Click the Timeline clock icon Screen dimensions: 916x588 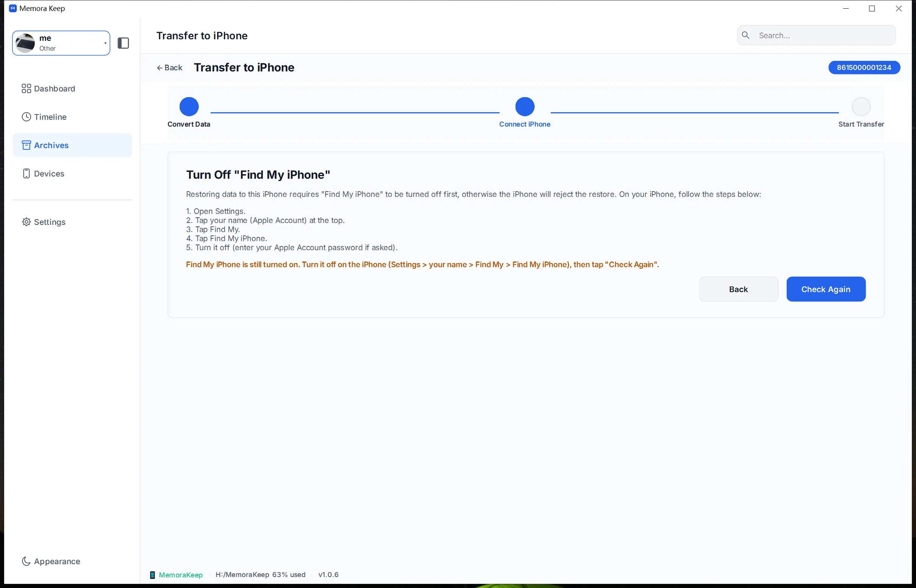click(x=26, y=117)
